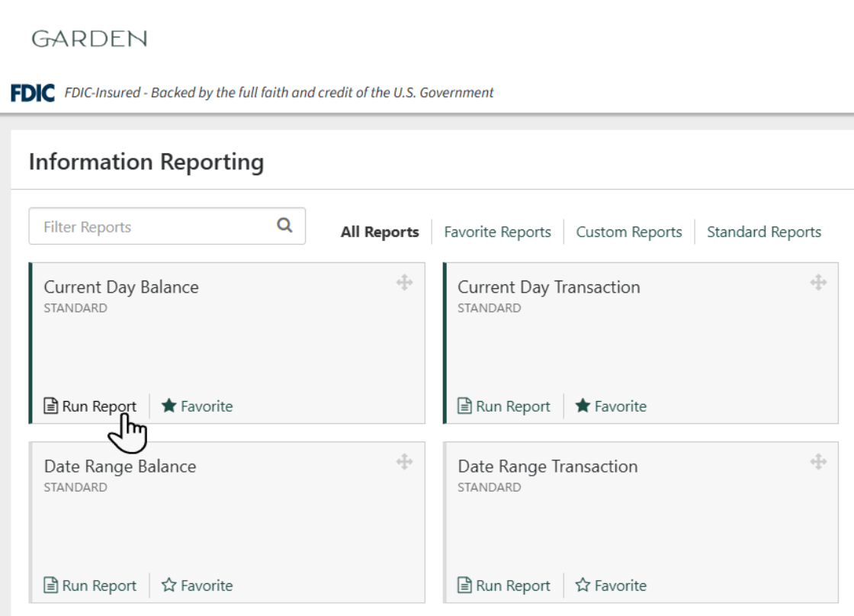Image resolution: width=854 pixels, height=616 pixels.
Task: Click the search magnifier in Filter Reports
Action: click(x=284, y=226)
